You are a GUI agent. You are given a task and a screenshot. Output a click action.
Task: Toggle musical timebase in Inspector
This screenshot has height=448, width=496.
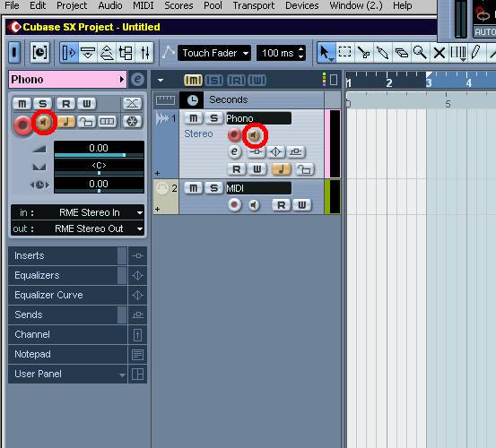coord(66,121)
